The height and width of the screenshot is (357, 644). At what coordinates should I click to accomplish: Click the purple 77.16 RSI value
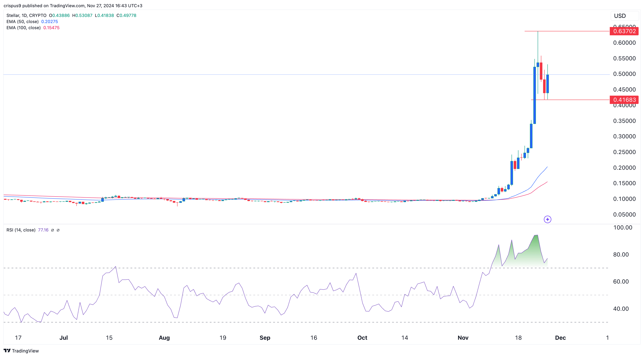click(x=43, y=230)
